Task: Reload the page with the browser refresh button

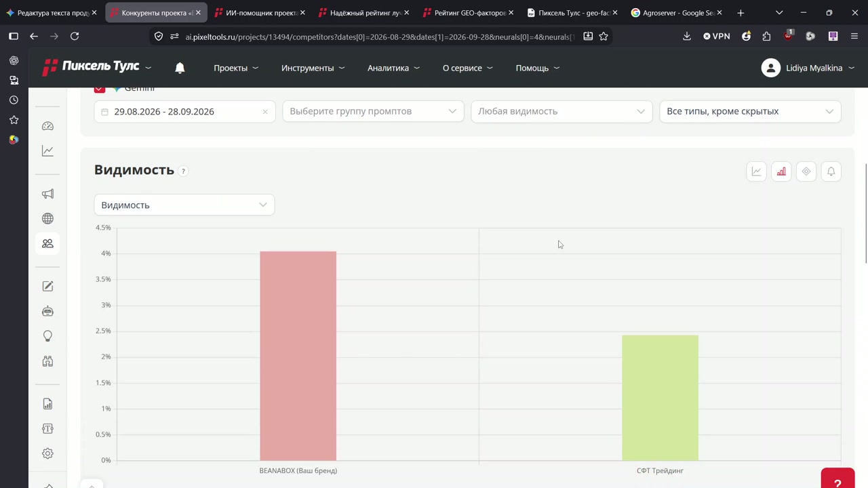Action: click(75, 36)
